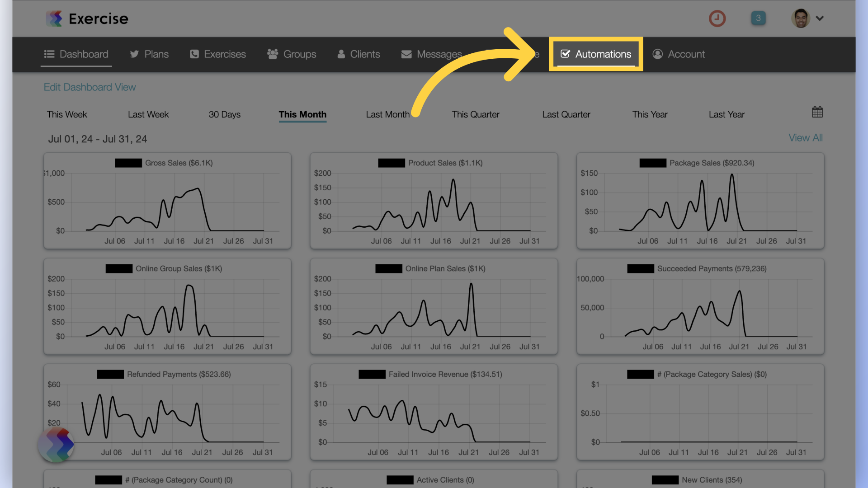
Task: Select the This Month range
Action: [302, 114]
